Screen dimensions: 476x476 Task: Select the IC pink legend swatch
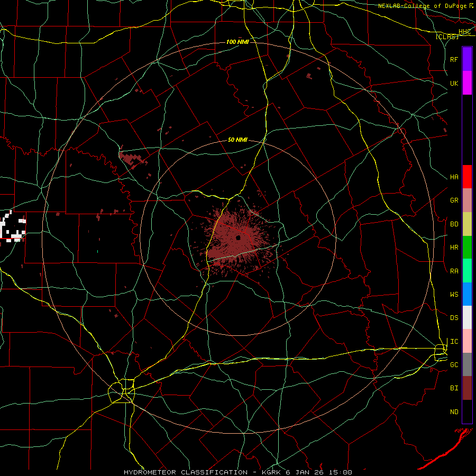click(467, 341)
